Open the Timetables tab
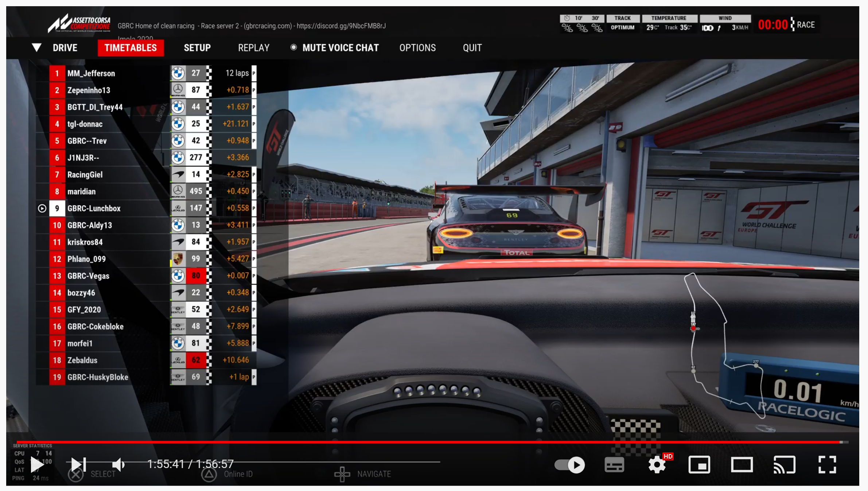Screen dimensions: 868x491 (x=131, y=48)
